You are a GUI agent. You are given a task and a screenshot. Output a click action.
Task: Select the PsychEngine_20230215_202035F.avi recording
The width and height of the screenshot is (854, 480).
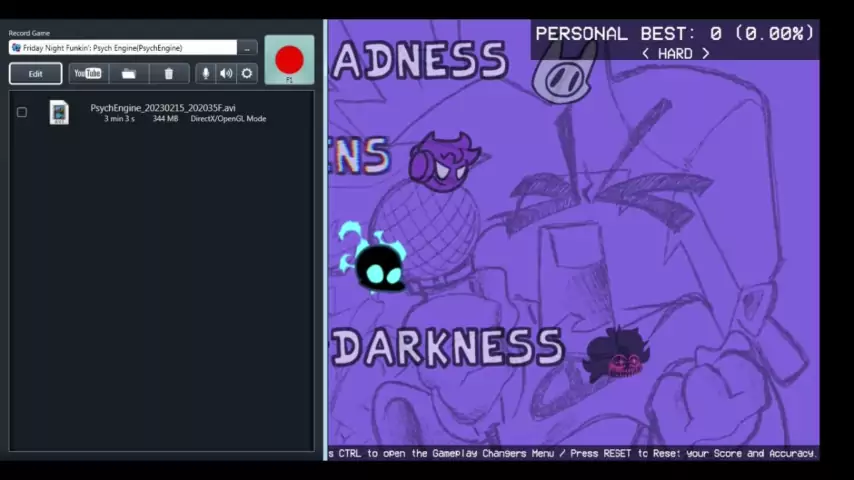[x=163, y=108]
